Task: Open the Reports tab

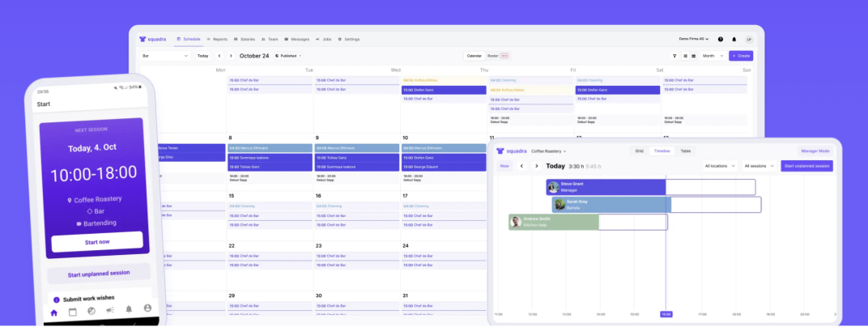Action: click(x=217, y=40)
